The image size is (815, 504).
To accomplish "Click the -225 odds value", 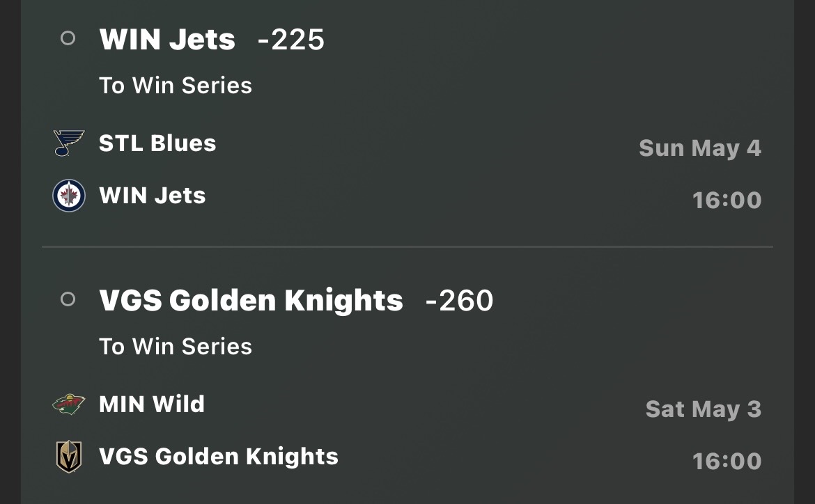I will click(291, 40).
